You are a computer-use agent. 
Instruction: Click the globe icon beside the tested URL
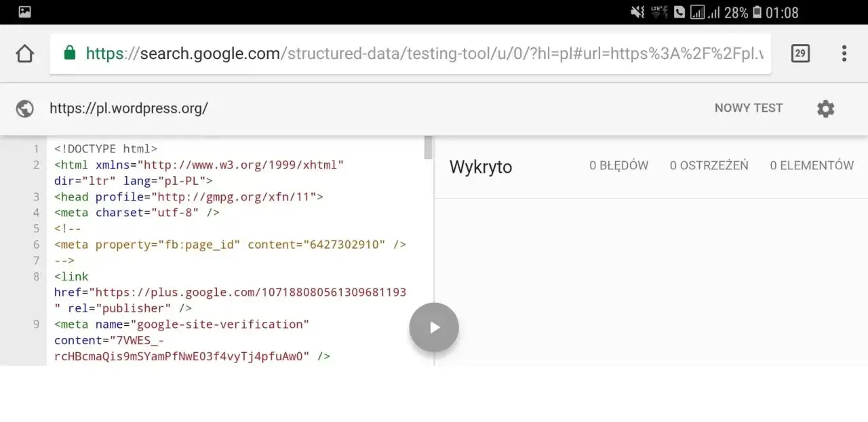pyautogui.click(x=24, y=108)
